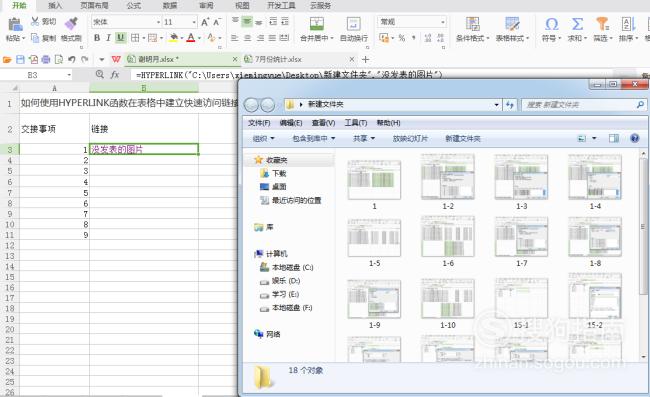Click the Sum (求和) sigma icon
Image resolution: width=650 pixels, height=397 pixels.
tap(577, 24)
